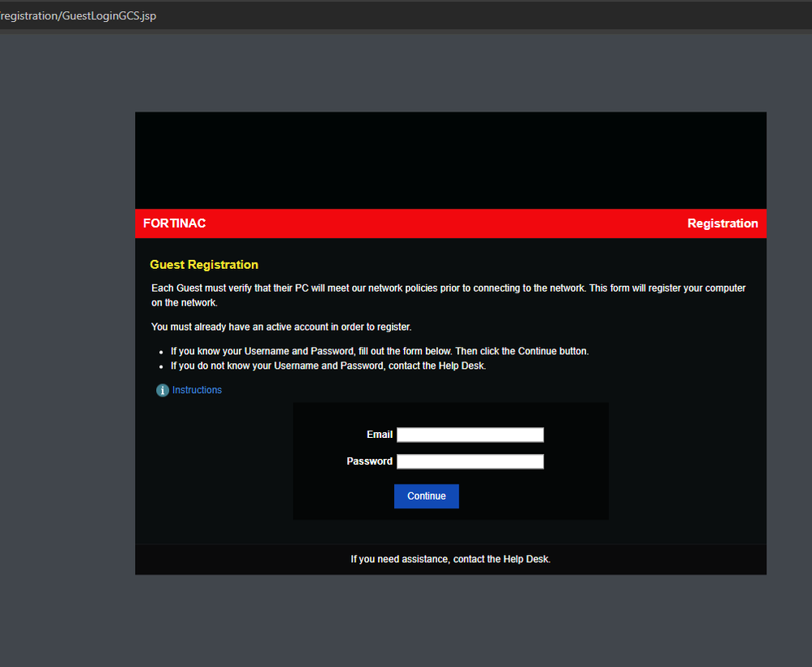Focus the Password input field
The height and width of the screenshot is (667, 812).
point(471,461)
